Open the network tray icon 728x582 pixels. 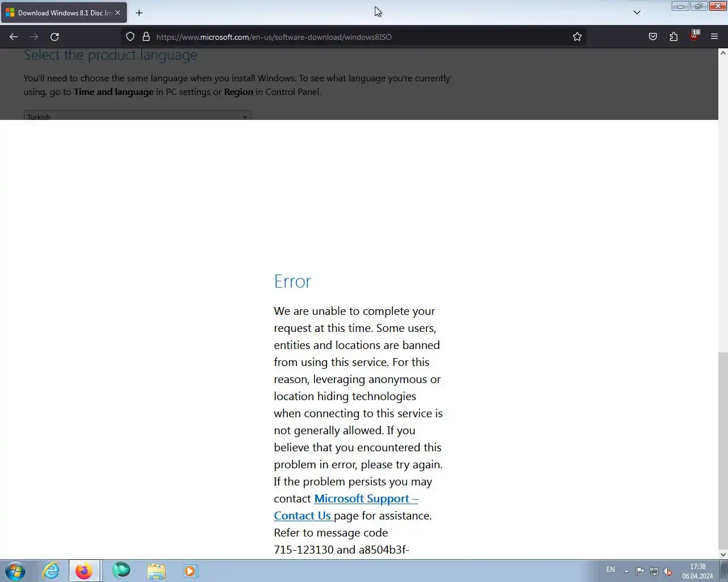(x=654, y=571)
